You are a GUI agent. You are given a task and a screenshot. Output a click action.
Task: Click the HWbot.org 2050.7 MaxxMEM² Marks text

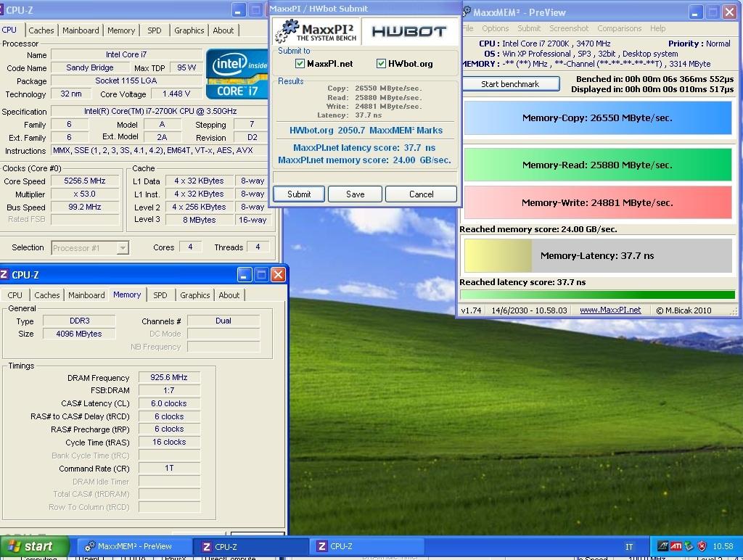coord(366,130)
